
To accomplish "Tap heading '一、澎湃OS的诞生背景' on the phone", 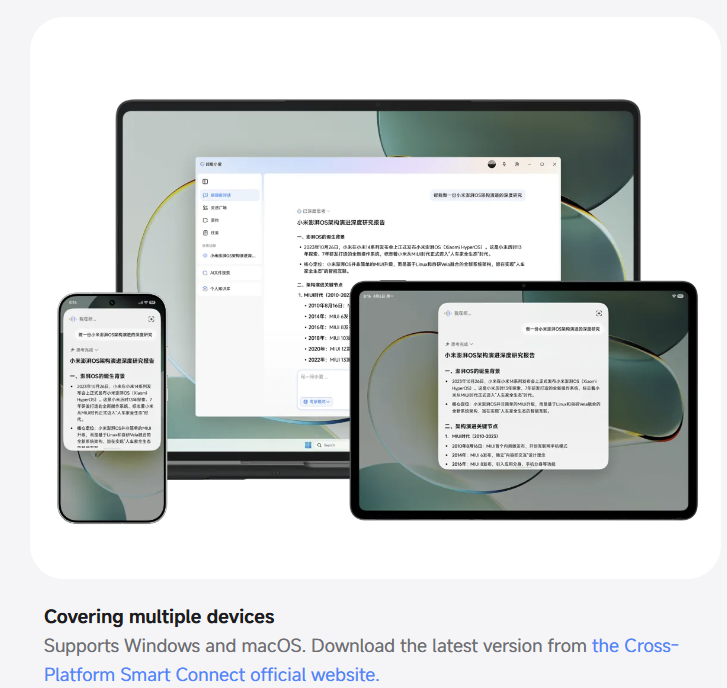I will point(97,376).
